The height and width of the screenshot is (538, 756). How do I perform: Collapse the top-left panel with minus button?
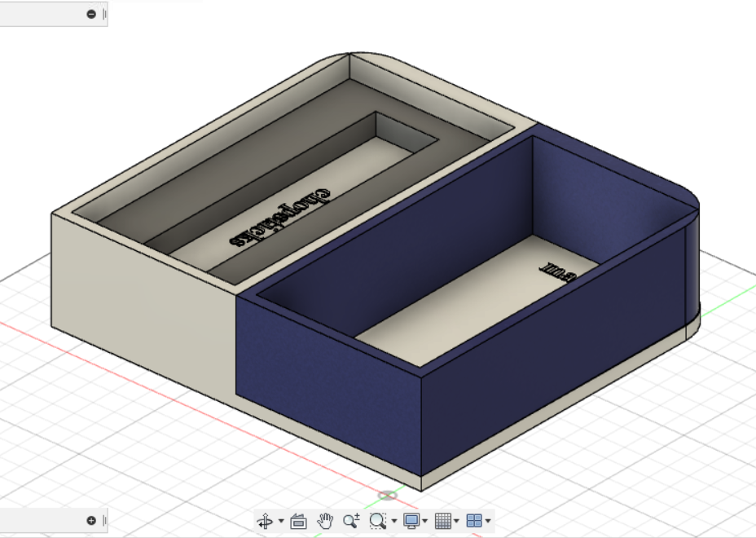tap(91, 14)
